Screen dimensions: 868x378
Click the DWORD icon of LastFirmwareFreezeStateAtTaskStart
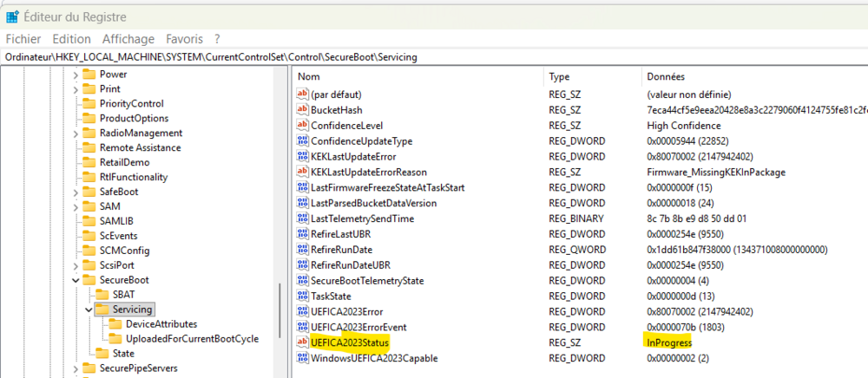[x=302, y=187]
